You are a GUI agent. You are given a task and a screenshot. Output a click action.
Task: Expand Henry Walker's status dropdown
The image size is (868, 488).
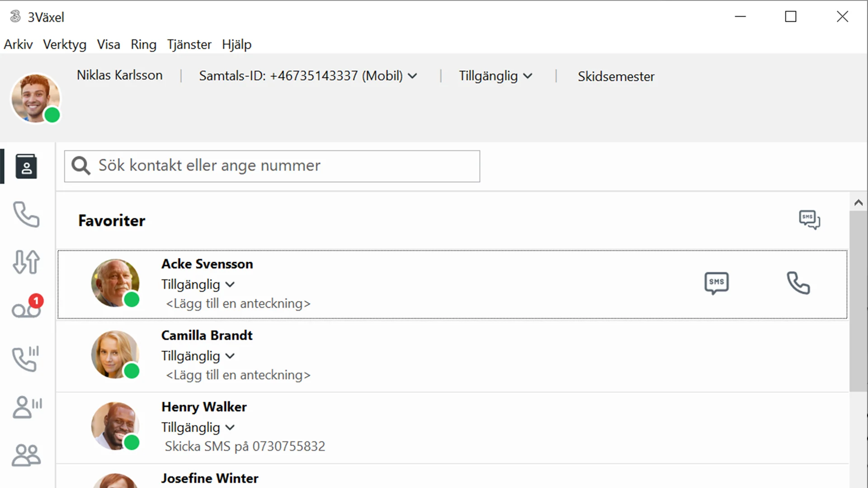coord(230,427)
